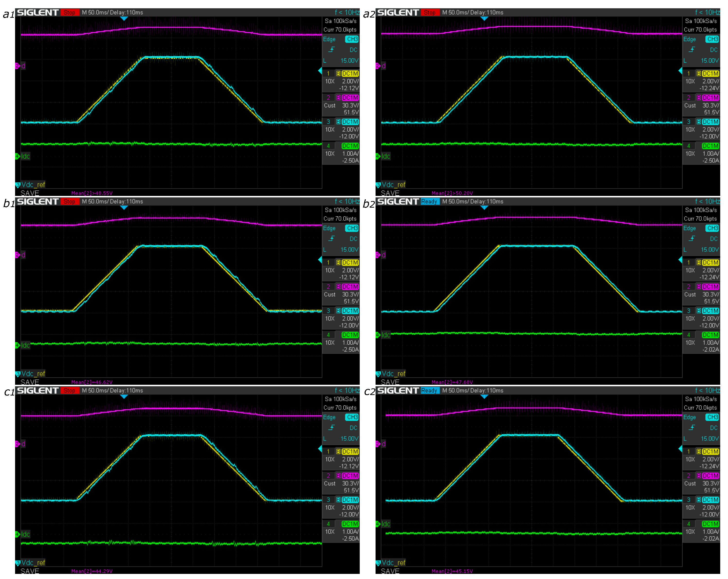The height and width of the screenshot is (579, 728).
Task: Click the cyan trigger level arrow in panel b1
Action: pos(320,259)
